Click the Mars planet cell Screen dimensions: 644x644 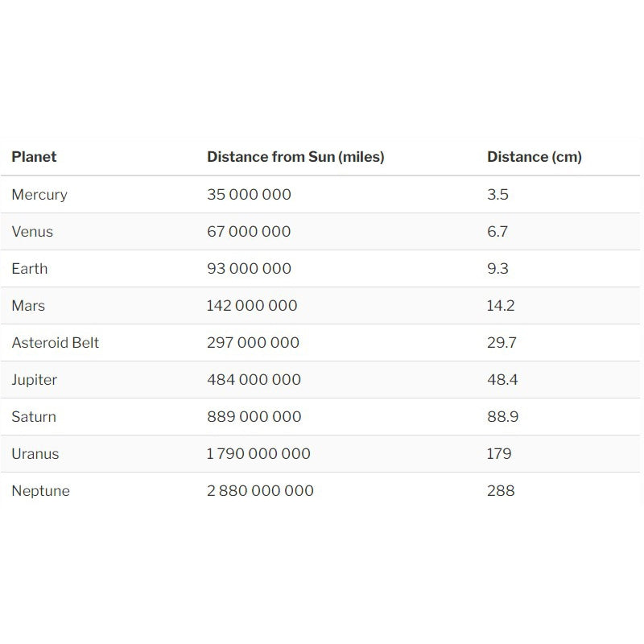[x=28, y=306]
